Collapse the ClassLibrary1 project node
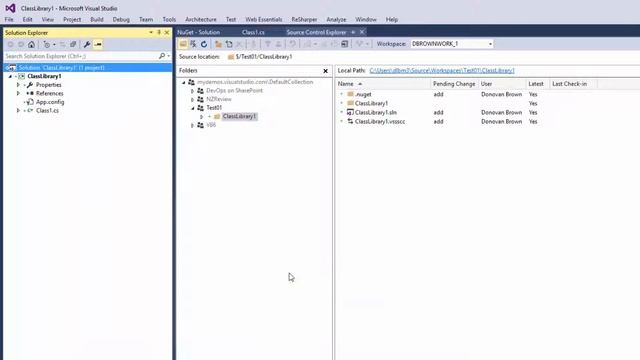The height and width of the screenshot is (360, 640). [10, 76]
